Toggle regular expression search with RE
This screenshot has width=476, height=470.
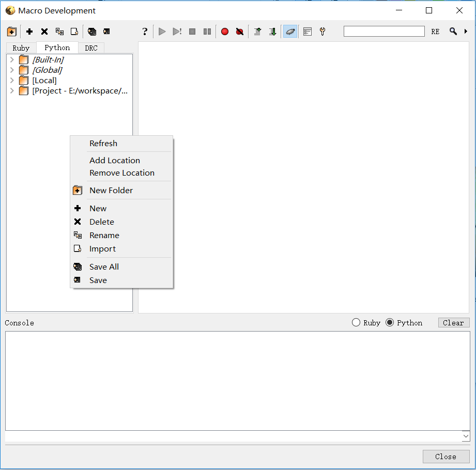pyautogui.click(x=435, y=32)
